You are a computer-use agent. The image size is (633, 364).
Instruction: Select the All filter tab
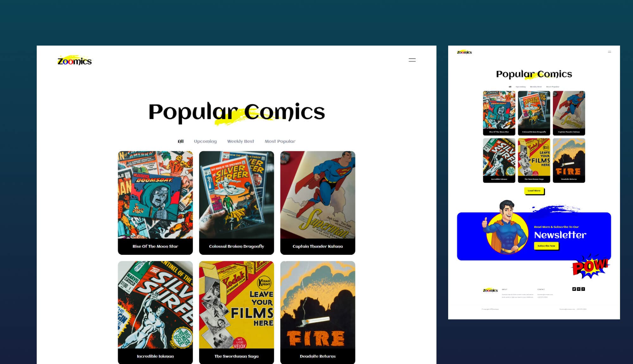181,141
